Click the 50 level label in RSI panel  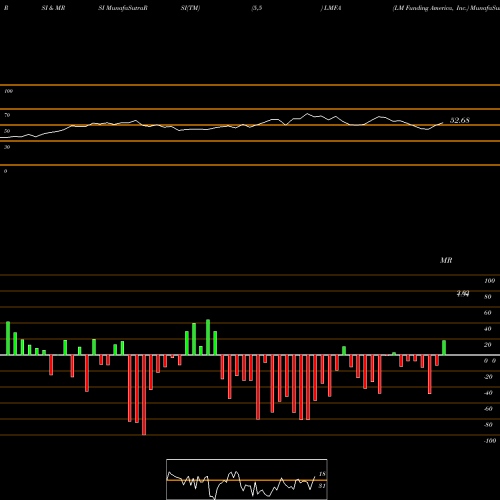pos(7,131)
